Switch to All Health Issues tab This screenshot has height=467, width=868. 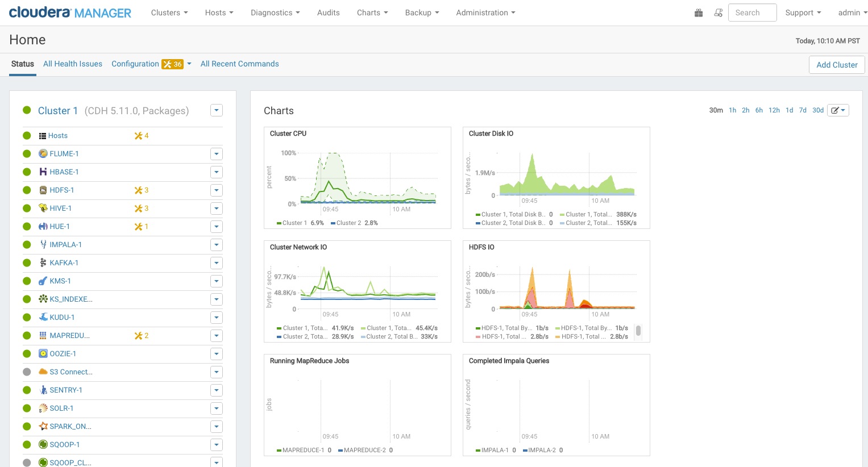[x=73, y=64]
